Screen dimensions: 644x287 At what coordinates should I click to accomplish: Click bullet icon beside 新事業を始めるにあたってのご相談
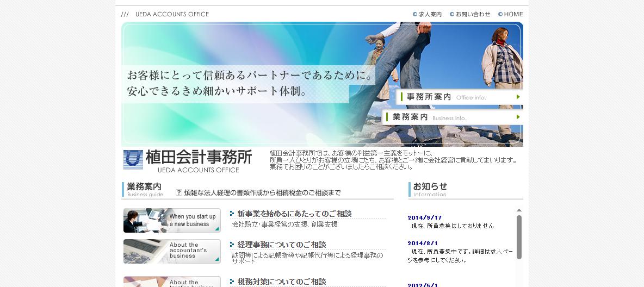(232, 214)
